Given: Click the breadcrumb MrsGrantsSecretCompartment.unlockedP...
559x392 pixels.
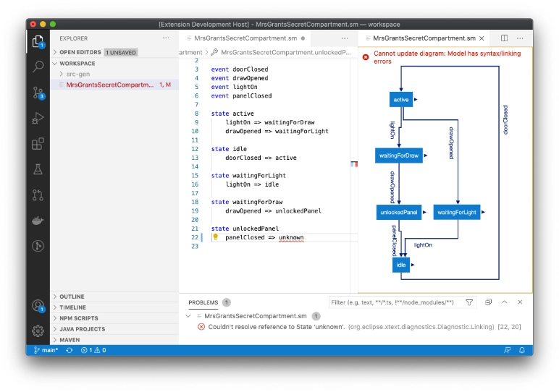Looking at the screenshot, I should (x=285, y=52).
